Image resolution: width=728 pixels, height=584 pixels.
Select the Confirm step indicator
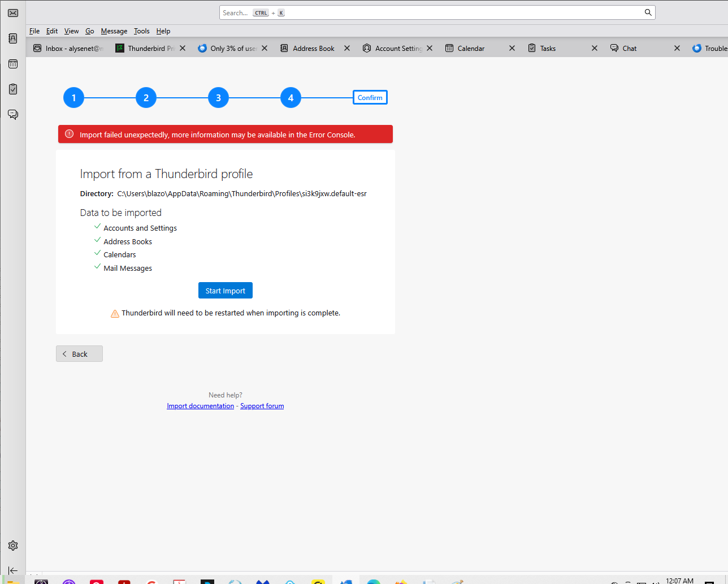pos(370,98)
